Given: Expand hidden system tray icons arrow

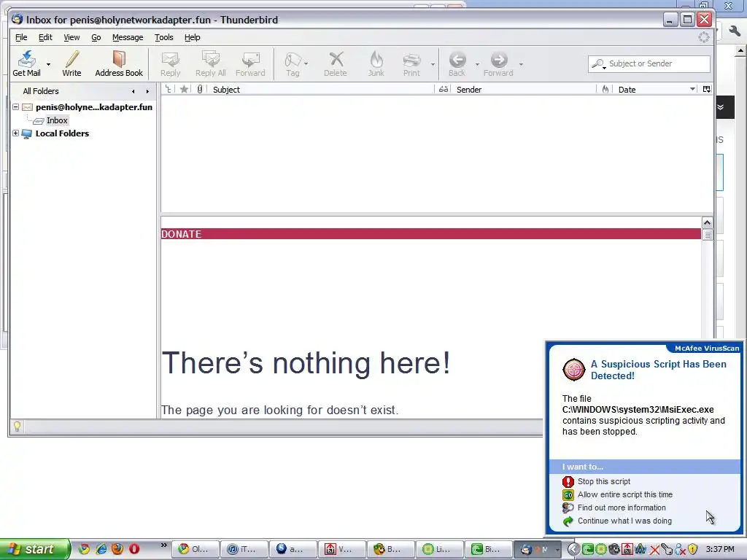Looking at the screenshot, I should 573,549.
